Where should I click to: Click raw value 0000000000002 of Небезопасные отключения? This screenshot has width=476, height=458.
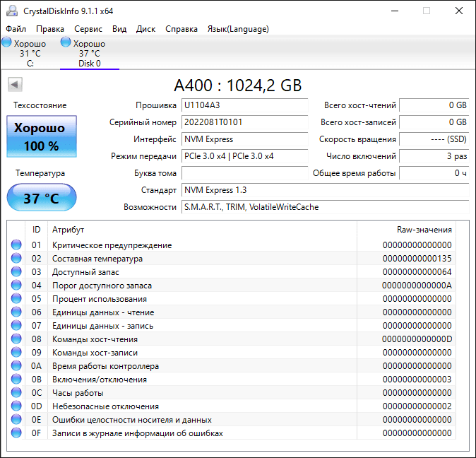point(417,406)
